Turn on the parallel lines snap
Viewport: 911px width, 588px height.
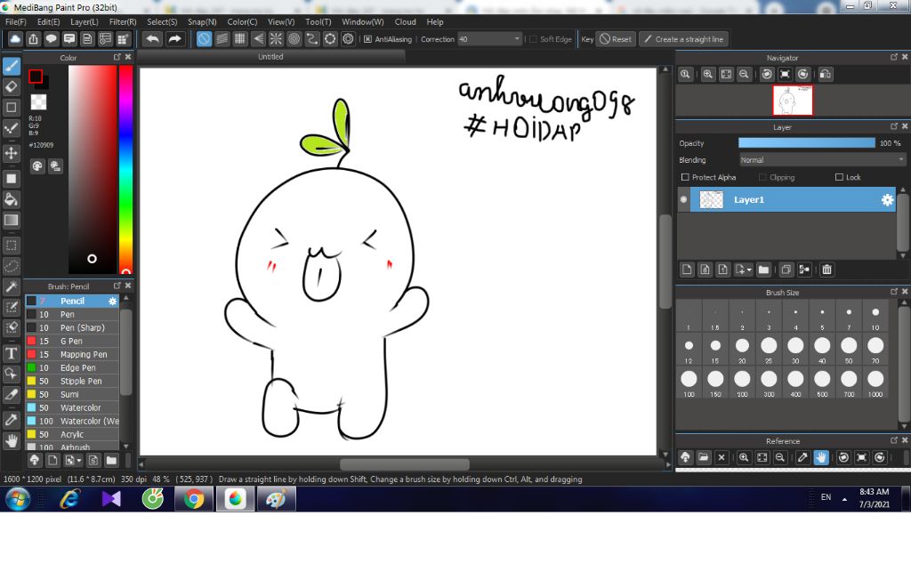coord(222,39)
